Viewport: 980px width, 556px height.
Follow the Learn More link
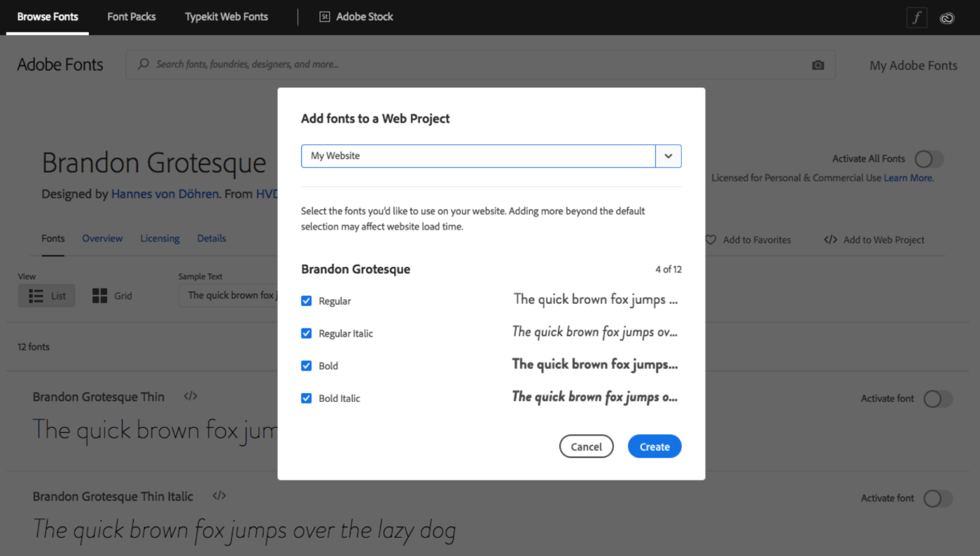coord(908,177)
